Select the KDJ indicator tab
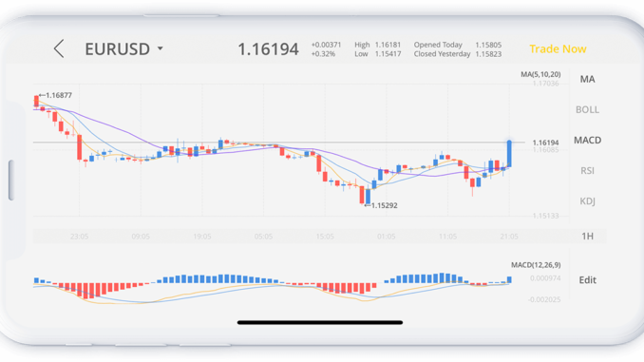This screenshot has height=362, width=644. [x=587, y=200]
